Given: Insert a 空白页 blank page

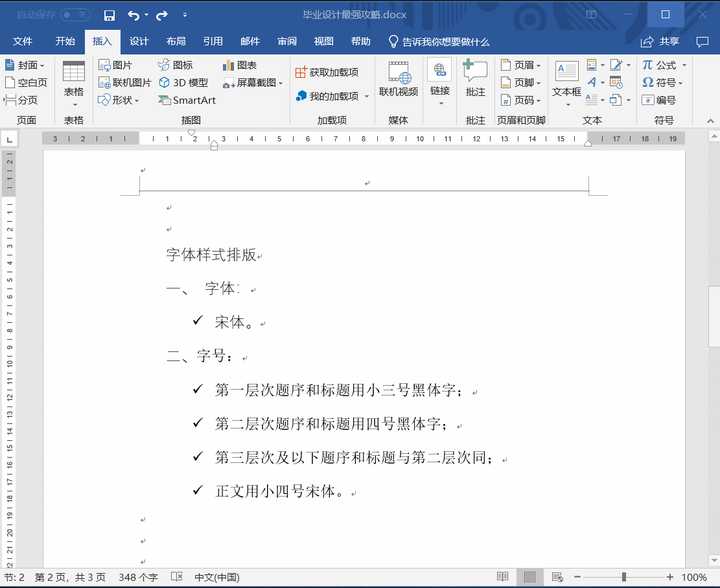Looking at the screenshot, I should 26,83.
